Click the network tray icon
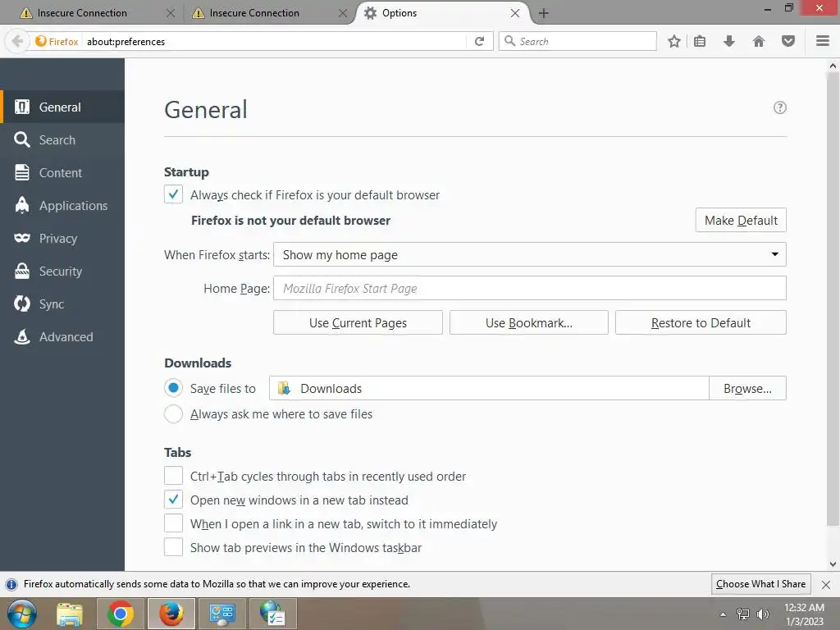840x630 pixels. point(743,614)
